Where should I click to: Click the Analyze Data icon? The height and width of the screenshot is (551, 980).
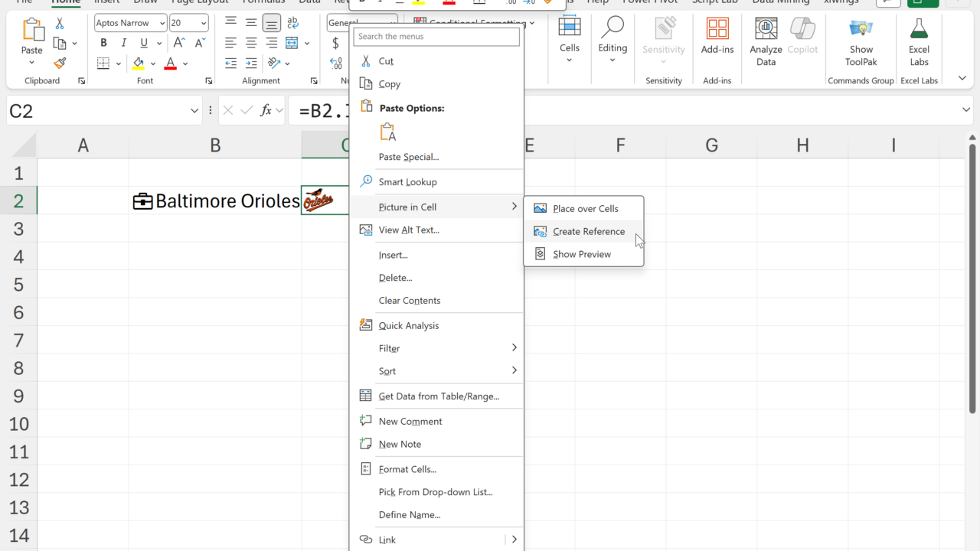(x=766, y=43)
